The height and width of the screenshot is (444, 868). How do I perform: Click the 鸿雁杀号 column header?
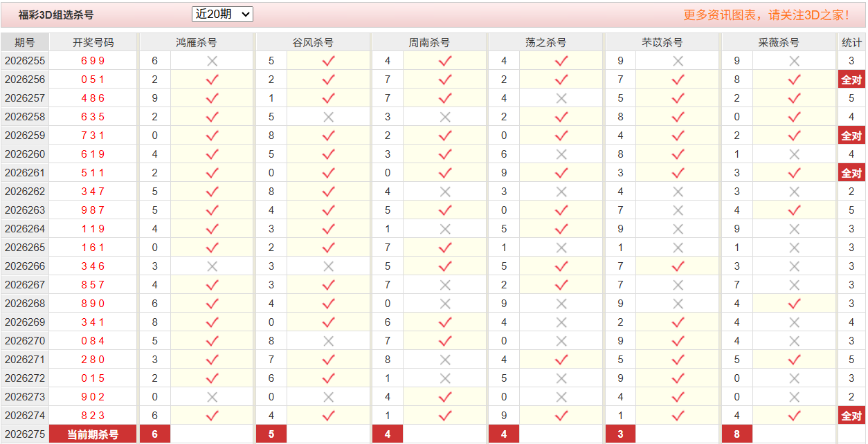point(197,42)
